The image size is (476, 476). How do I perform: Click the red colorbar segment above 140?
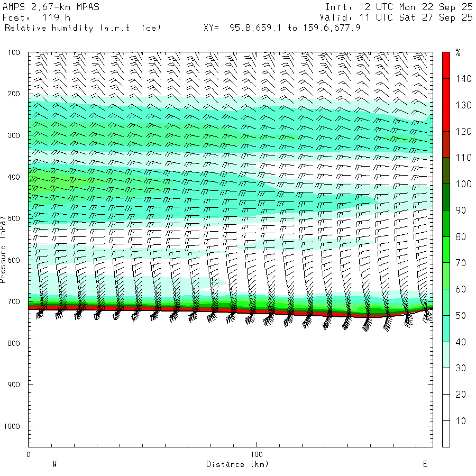click(x=446, y=65)
